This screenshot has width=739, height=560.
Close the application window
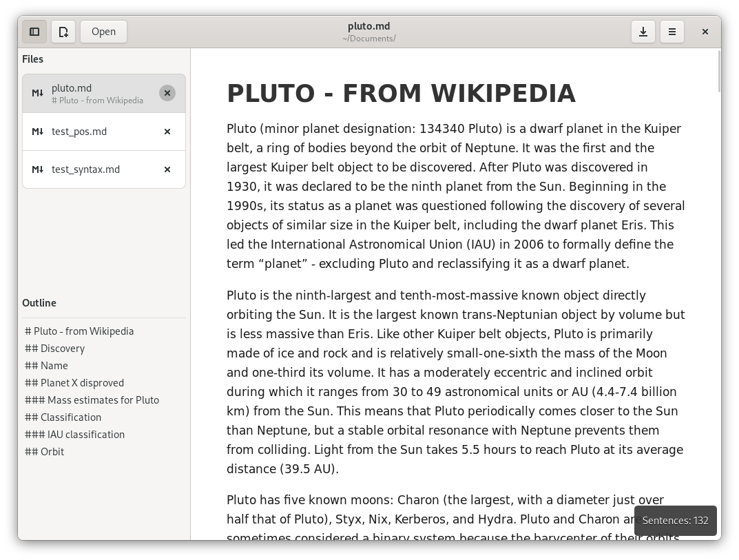click(x=705, y=32)
